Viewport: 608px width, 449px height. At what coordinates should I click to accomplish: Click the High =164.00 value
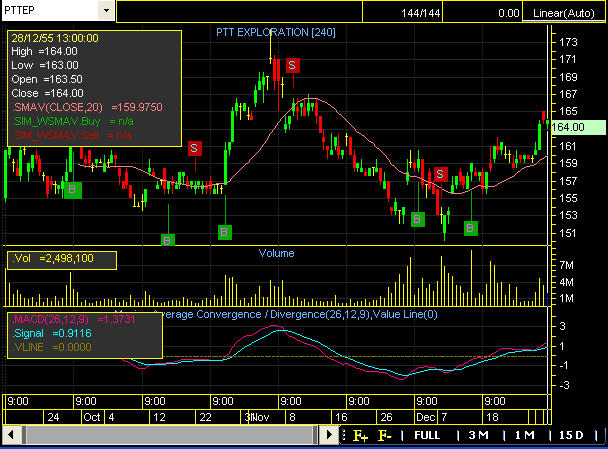[44, 51]
